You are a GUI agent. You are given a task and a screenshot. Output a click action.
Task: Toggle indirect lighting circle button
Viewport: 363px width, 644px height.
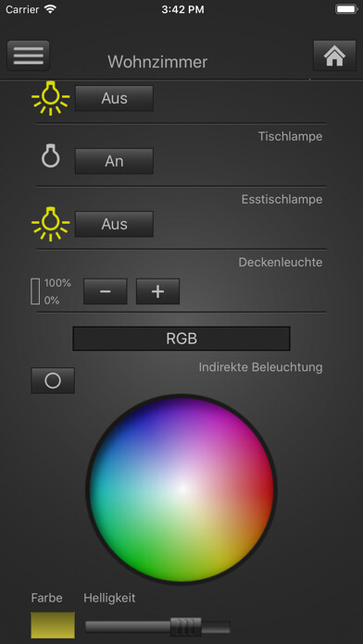tap(53, 380)
